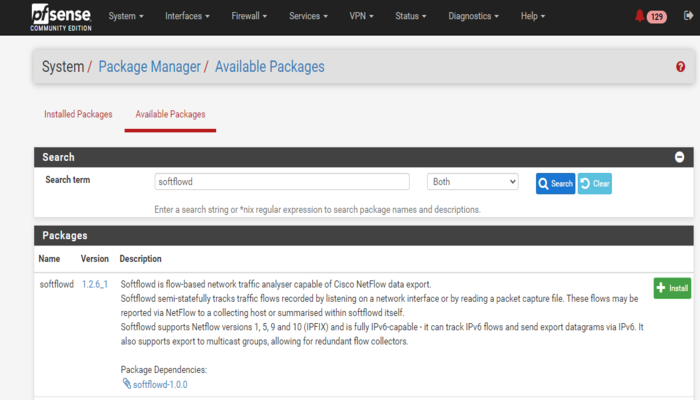The height and width of the screenshot is (400, 700).
Task: Click the Description column header
Action: [141, 259]
